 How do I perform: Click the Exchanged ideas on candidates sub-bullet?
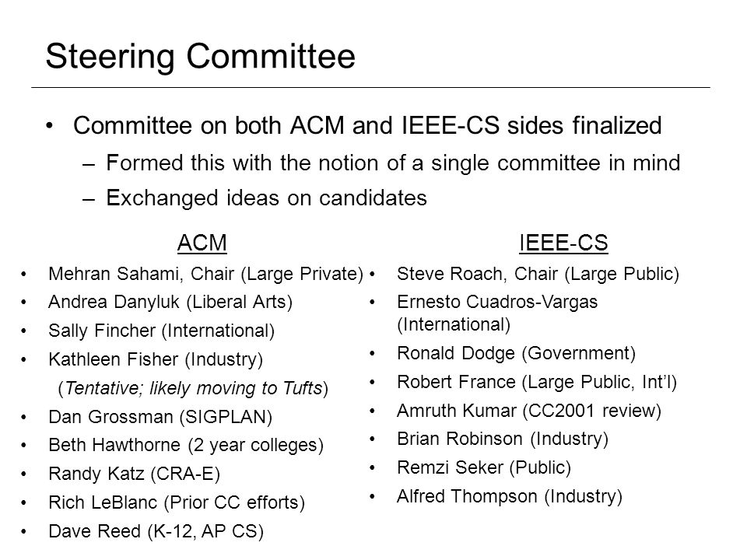pos(266,198)
